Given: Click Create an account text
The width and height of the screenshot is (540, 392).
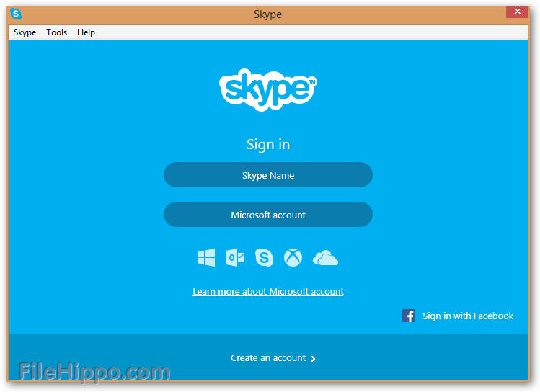Looking at the screenshot, I should 268,358.
